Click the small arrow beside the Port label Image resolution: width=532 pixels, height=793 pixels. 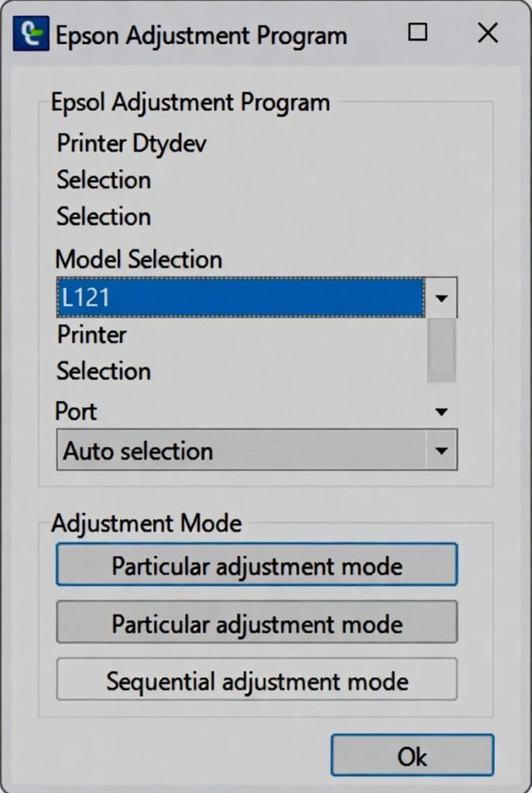click(441, 412)
